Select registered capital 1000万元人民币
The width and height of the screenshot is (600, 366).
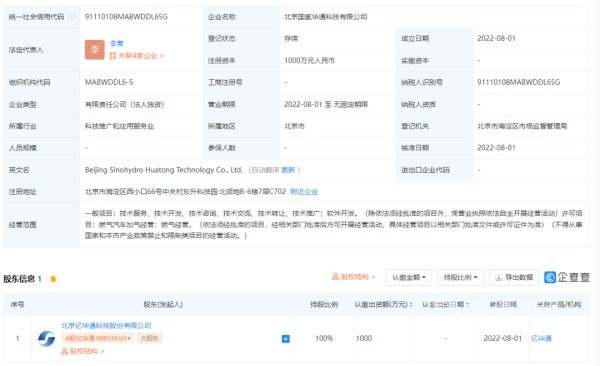309,60
